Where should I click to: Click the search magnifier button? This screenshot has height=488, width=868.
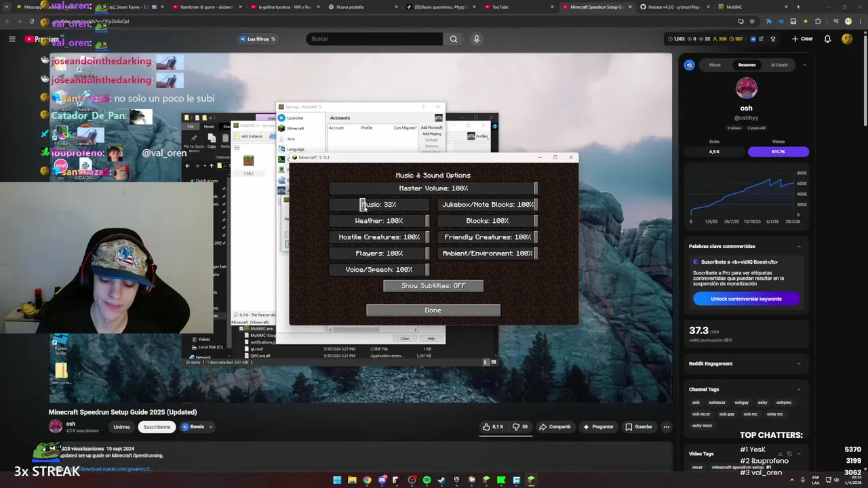pos(454,39)
